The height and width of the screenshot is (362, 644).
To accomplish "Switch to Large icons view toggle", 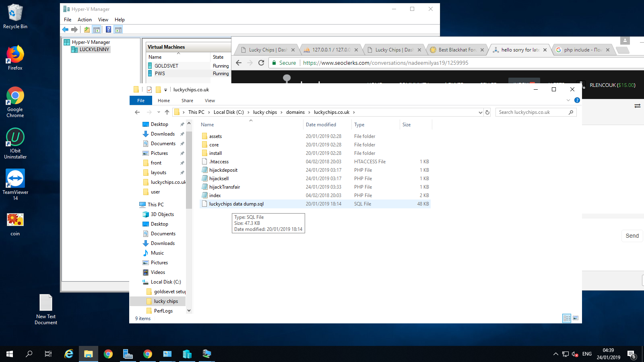I will coord(576,318).
